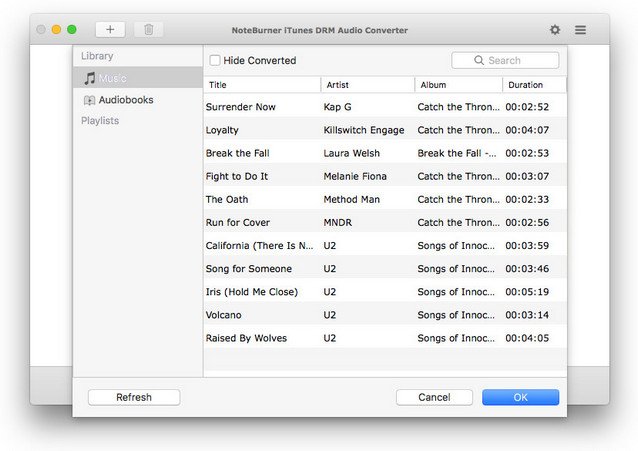The height and width of the screenshot is (451, 638).
Task: Click duration 00:04:05
Action: (527, 338)
